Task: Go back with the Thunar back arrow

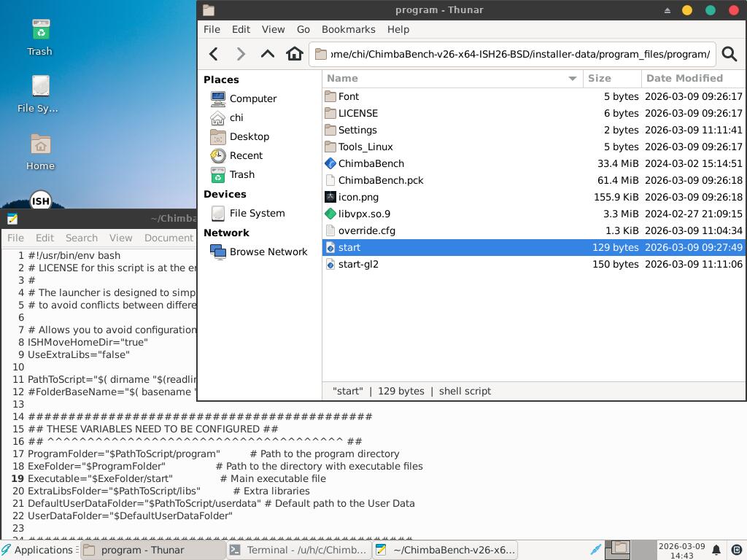Action: coord(214,54)
